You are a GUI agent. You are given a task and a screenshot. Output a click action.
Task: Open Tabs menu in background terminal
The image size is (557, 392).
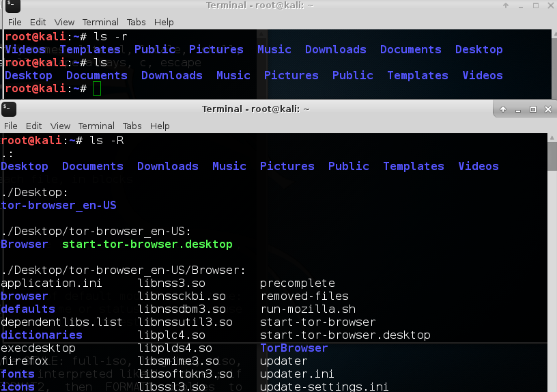click(137, 22)
